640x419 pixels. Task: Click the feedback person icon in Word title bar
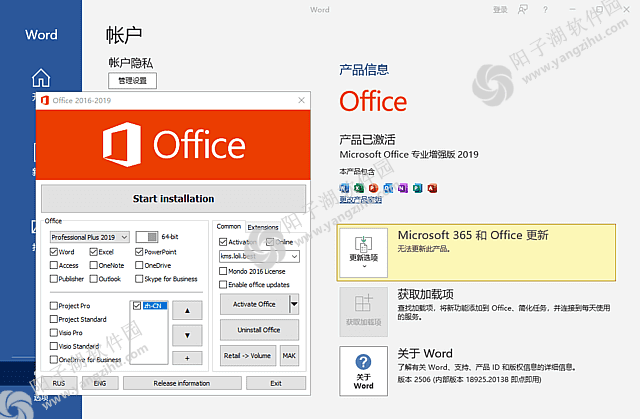click(x=523, y=10)
